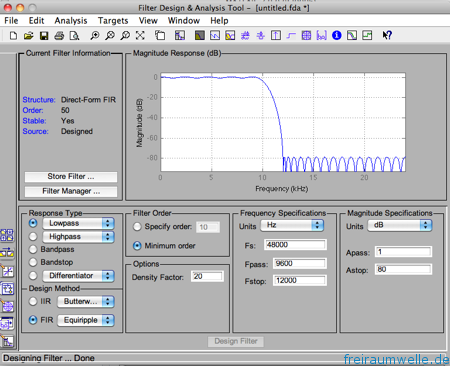
Task: Show the magnitude response plot
Action: pos(200,35)
